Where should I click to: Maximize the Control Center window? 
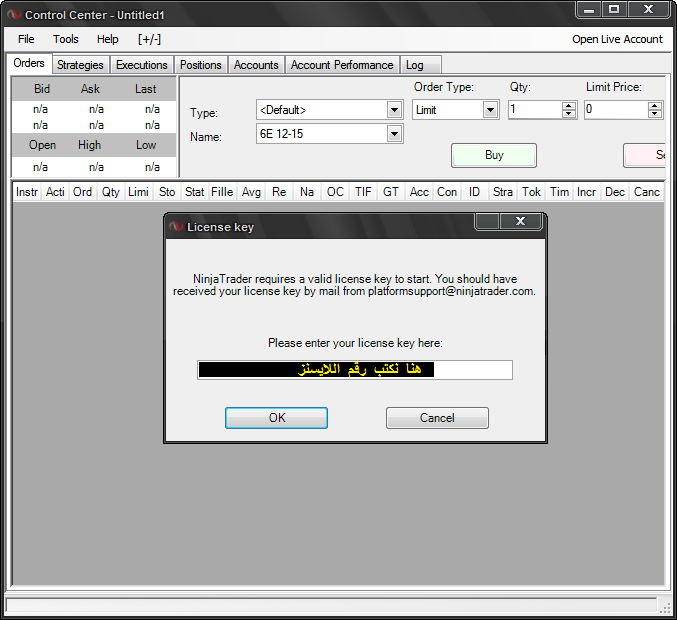(x=614, y=9)
